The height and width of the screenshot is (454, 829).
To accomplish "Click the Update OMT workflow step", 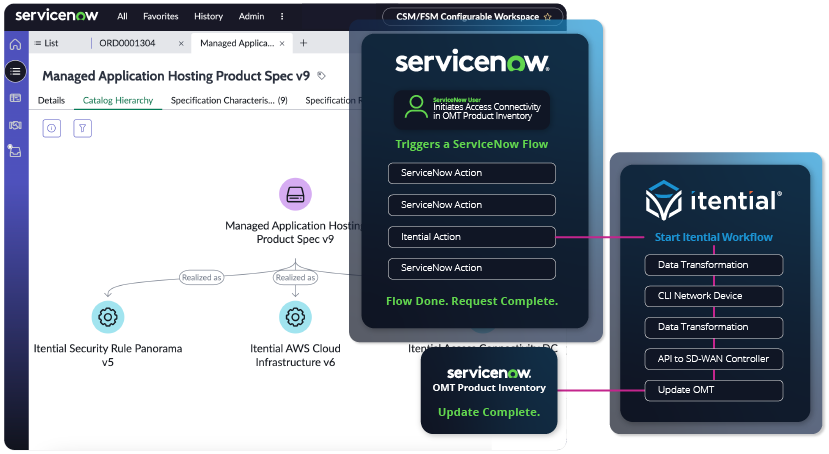I will pos(712,389).
